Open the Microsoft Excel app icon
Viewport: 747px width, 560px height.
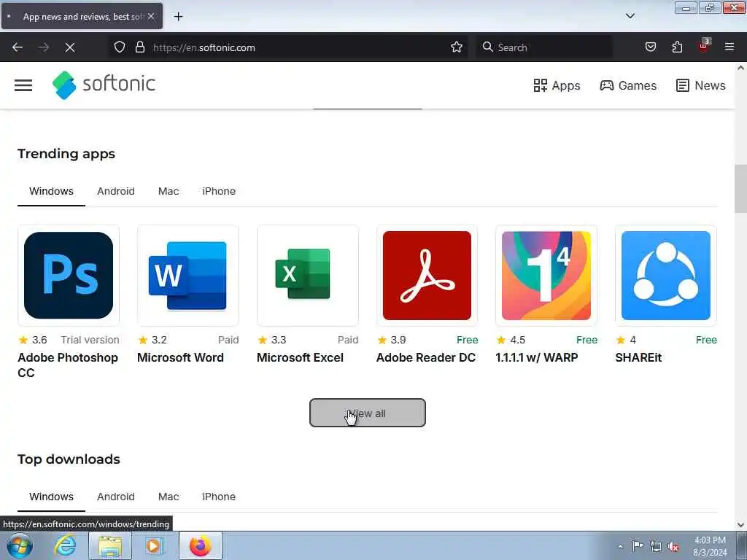(x=307, y=275)
